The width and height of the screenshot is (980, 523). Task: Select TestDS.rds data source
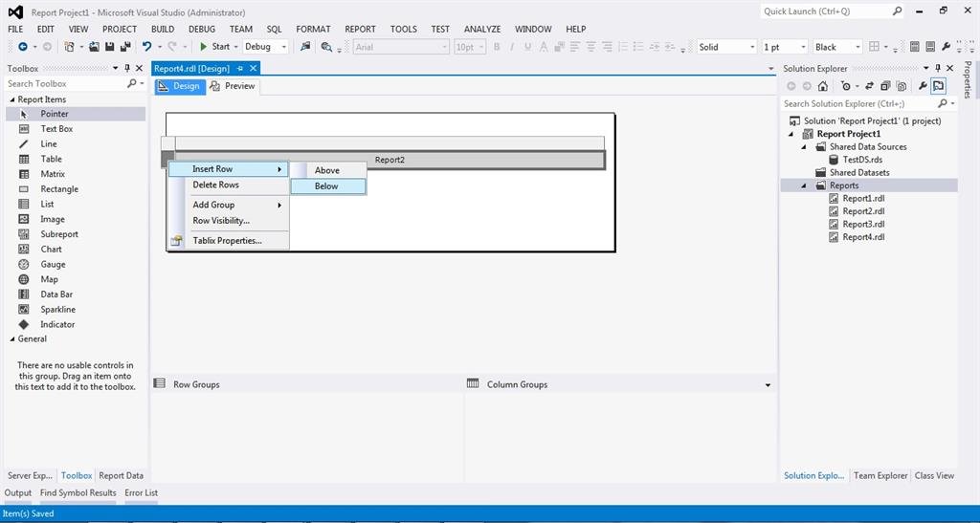click(x=862, y=160)
